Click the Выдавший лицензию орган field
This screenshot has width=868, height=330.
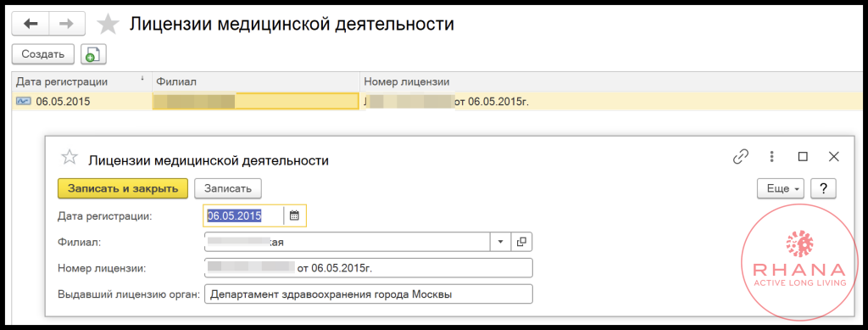368,294
